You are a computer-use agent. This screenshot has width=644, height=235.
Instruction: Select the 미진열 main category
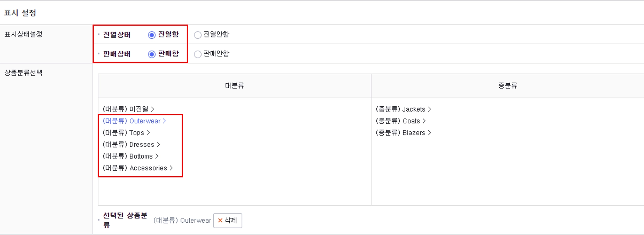(x=125, y=109)
